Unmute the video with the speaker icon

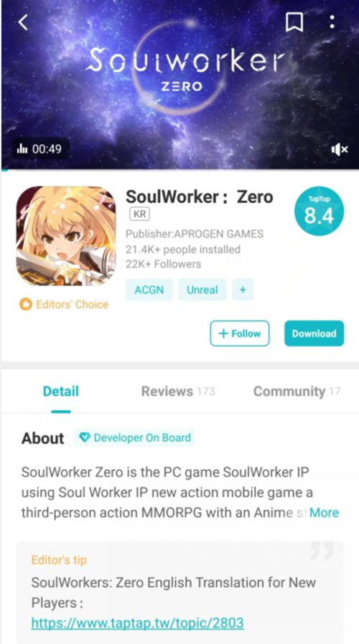pyautogui.click(x=340, y=149)
